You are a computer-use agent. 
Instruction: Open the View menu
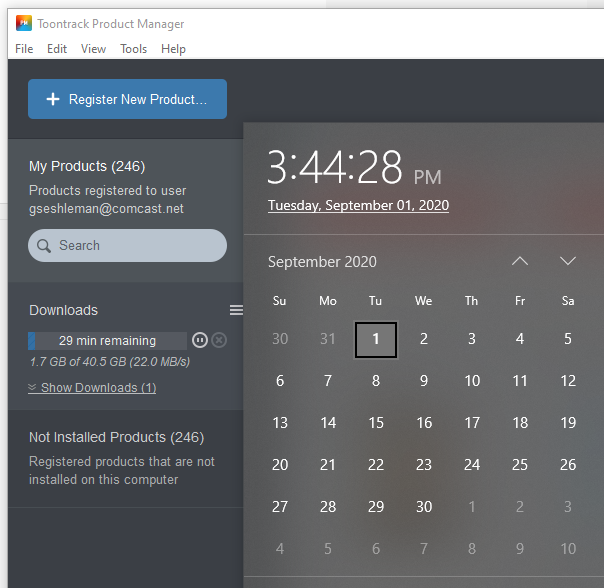[93, 49]
